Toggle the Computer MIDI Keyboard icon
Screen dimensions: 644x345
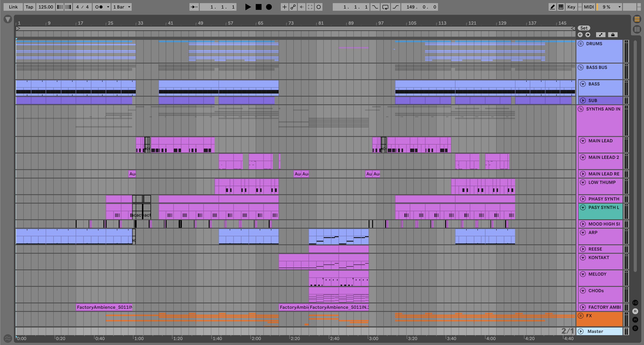[x=561, y=7]
